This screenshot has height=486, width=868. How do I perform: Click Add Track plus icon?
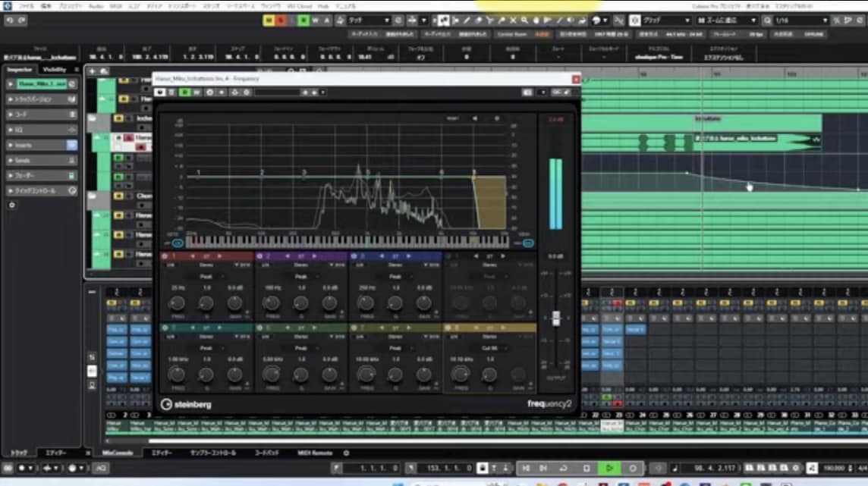(x=92, y=71)
